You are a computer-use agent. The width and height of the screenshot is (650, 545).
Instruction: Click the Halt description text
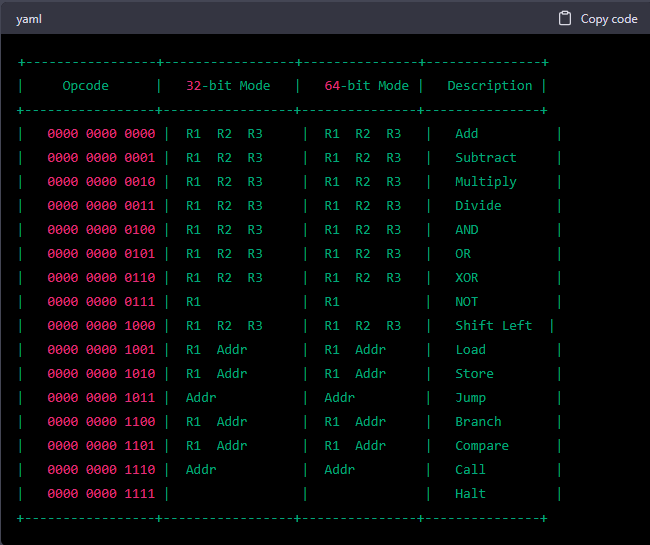coord(470,494)
